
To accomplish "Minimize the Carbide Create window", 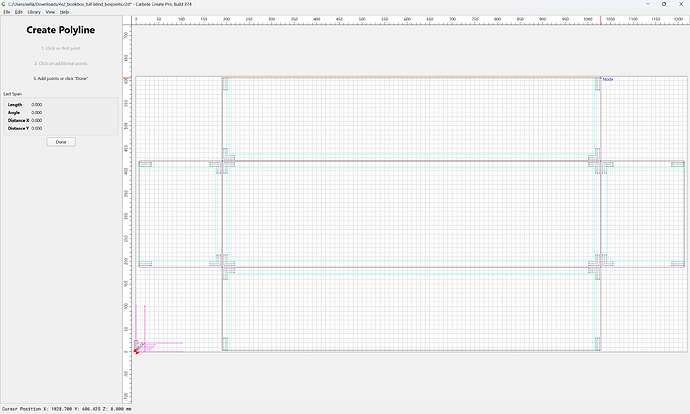I will pyautogui.click(x=647, y=4).
